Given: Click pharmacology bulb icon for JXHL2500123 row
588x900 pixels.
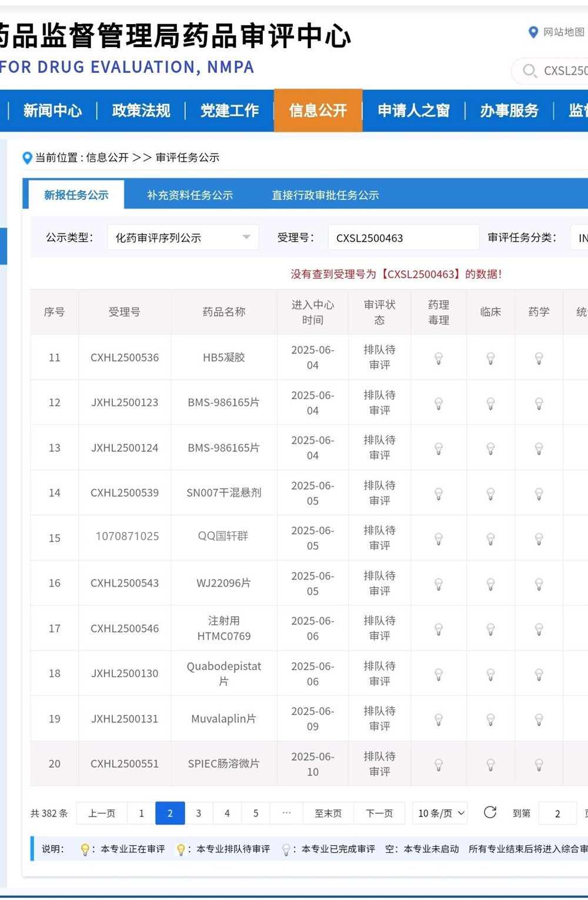Looking at the screenshot, I should tap(439, 403).
